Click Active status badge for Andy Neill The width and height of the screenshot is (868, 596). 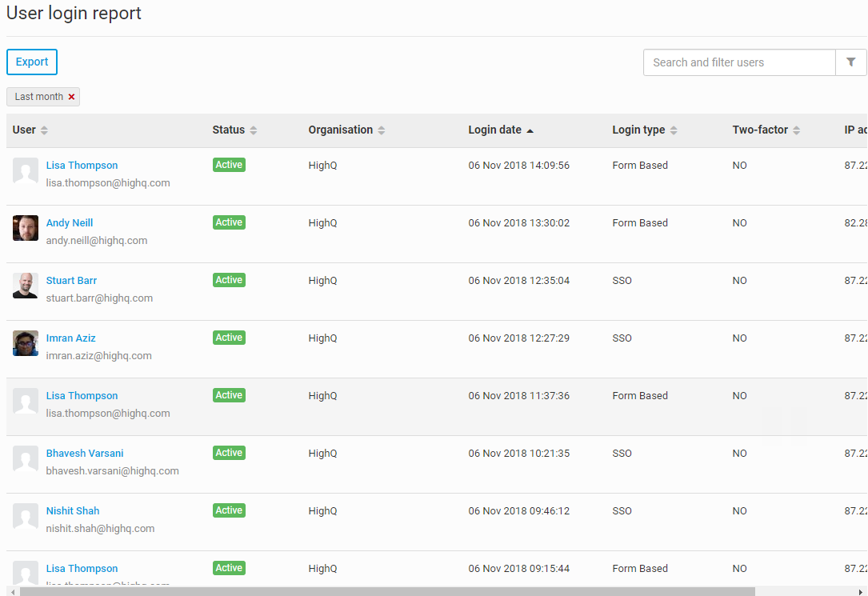[229, 222]
